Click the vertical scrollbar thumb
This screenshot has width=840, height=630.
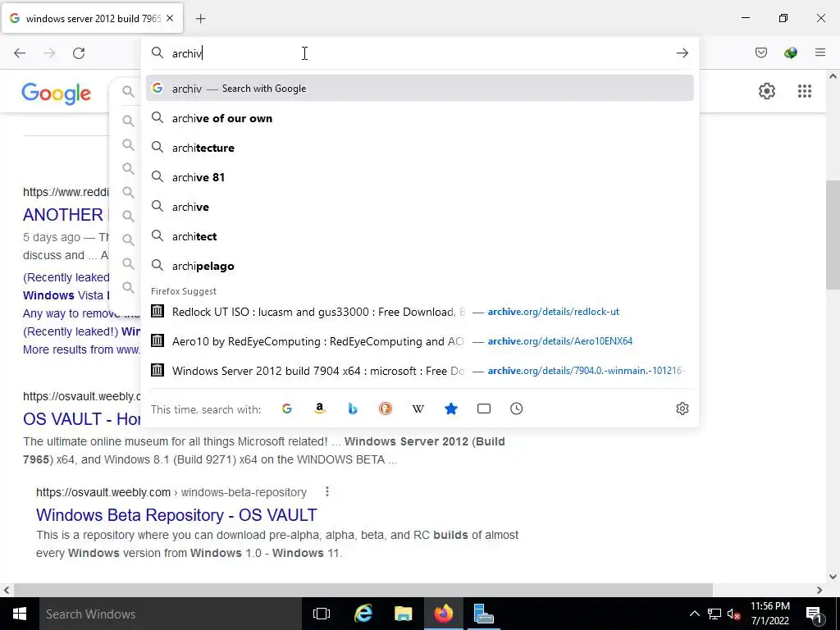point(833,235)
